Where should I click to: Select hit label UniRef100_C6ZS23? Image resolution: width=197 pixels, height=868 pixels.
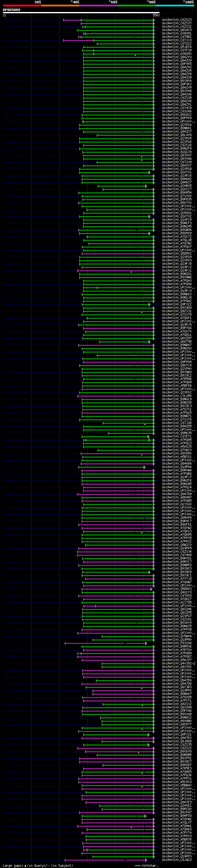tap(177, 20)
